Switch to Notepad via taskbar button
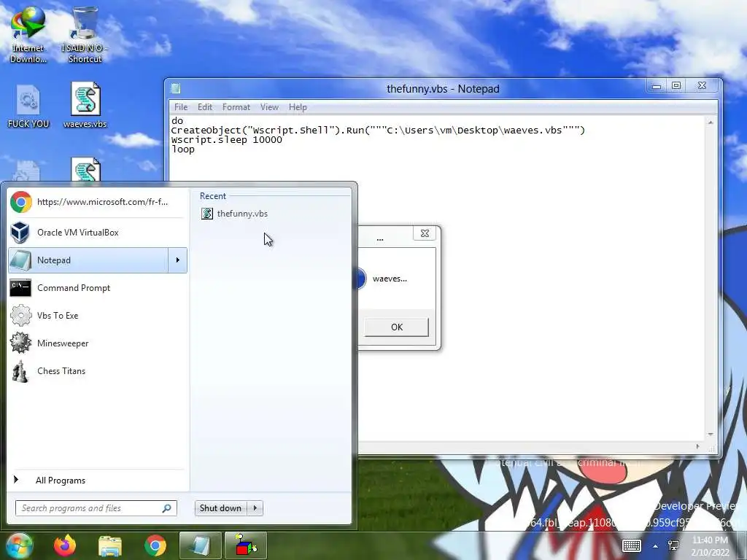 [x=201, y=545]
